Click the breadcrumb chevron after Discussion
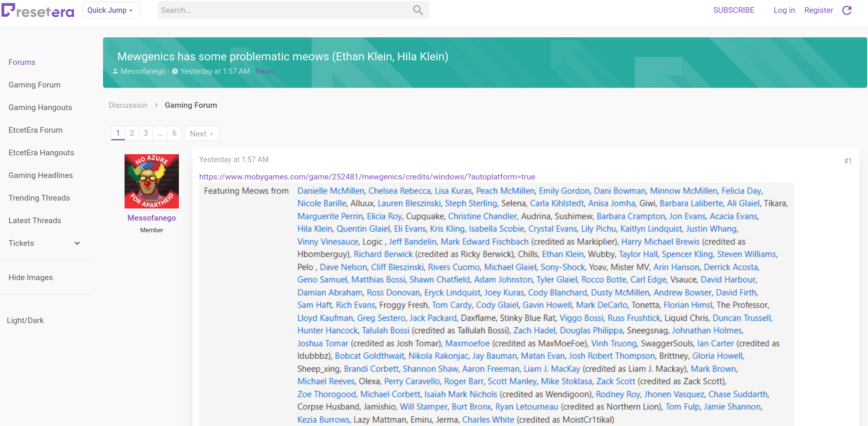This screenshot has width=868, height=426. click(156, 106)
